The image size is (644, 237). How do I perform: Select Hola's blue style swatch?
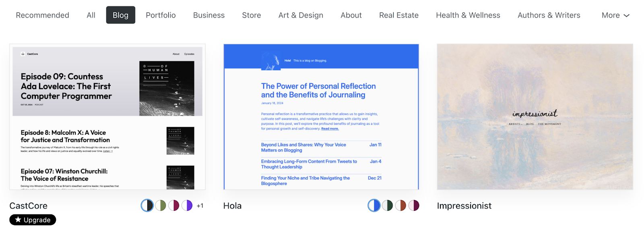pyautogui.click(x=374, y=206)
